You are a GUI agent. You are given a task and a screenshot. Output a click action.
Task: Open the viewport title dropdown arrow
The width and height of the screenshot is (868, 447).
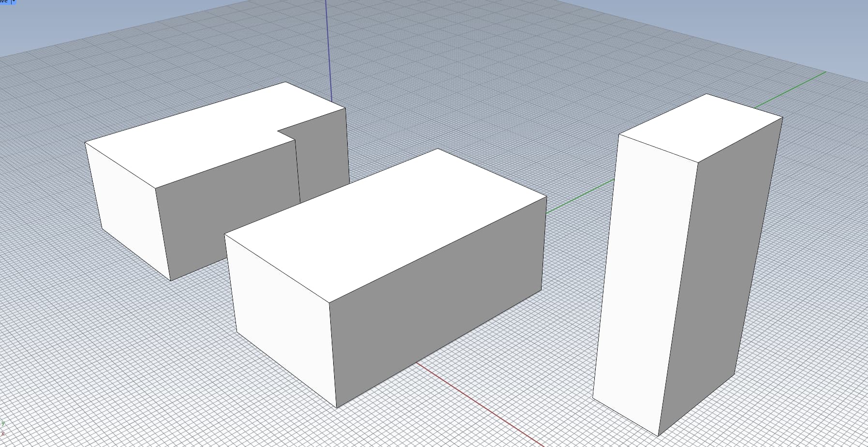[14, 2]
